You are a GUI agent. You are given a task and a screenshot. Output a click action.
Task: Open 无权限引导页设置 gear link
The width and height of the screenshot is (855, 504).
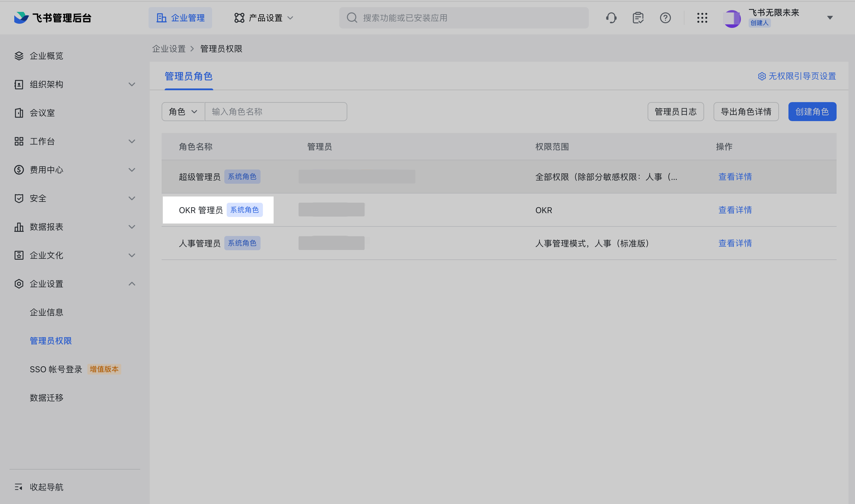(x=797, y=76)
